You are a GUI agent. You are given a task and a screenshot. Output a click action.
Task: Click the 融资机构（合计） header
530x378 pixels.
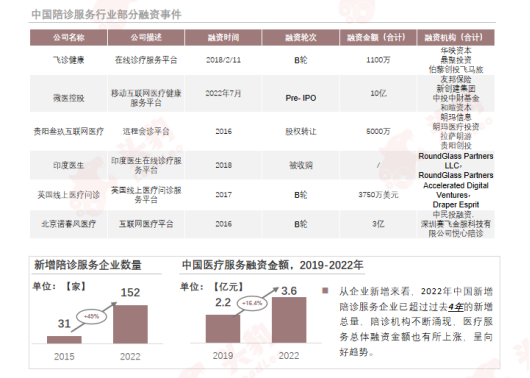click(x=456, y=38)
